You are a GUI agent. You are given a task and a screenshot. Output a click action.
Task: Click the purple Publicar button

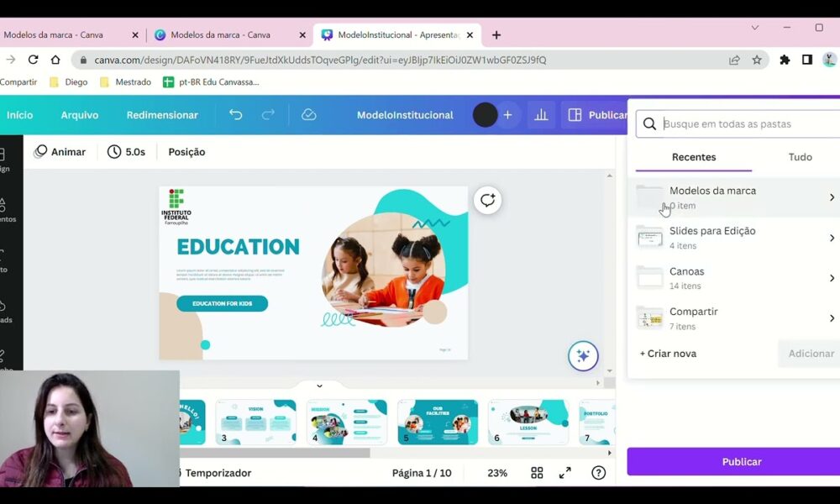[x=733, y=462]
